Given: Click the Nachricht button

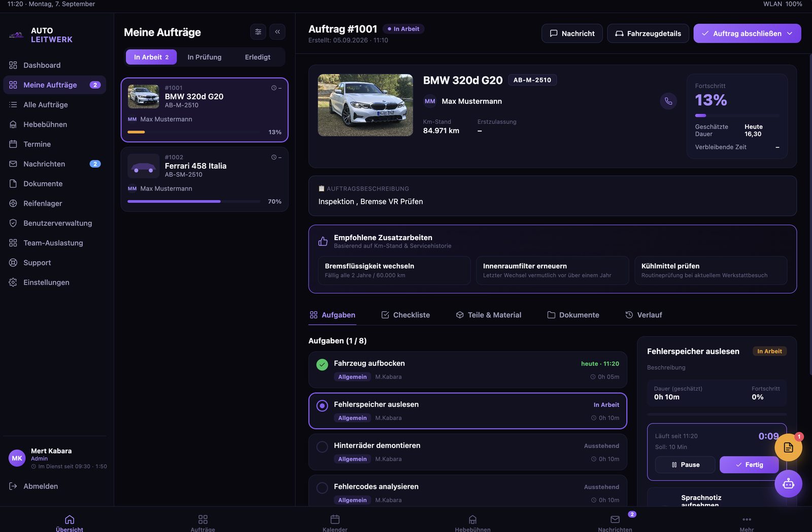Looking at the screenshot, I should click(572, 34).
